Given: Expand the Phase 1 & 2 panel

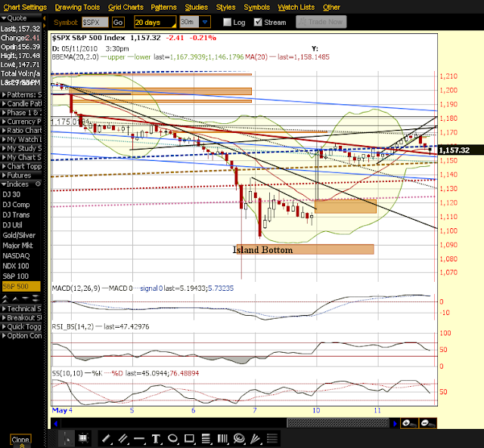Looking at the screenshot, I should (x=20, y=113).
